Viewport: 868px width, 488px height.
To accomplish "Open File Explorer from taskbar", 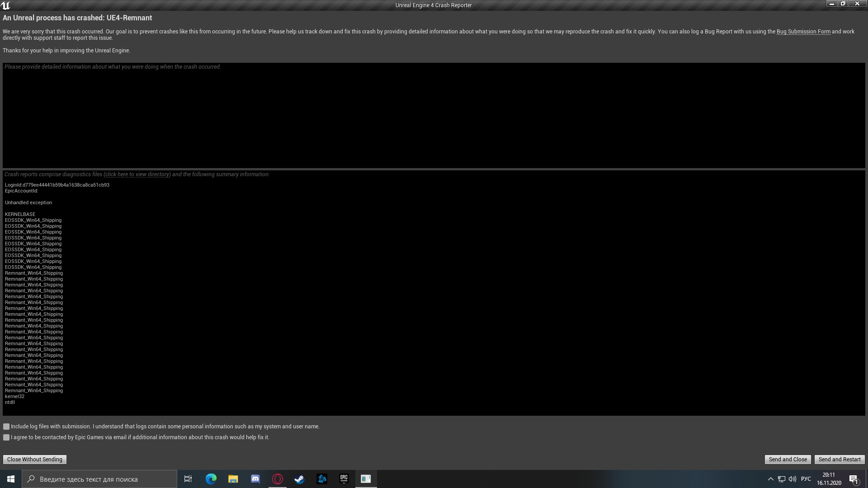I will 233,479.
